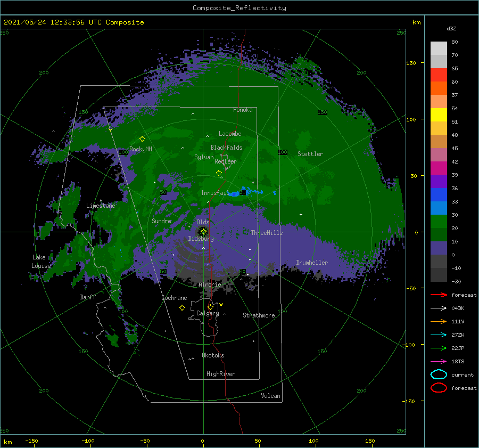Screen dimensions: 479x448
Task: Click the Strathmore label
Action: coord(259,315)
